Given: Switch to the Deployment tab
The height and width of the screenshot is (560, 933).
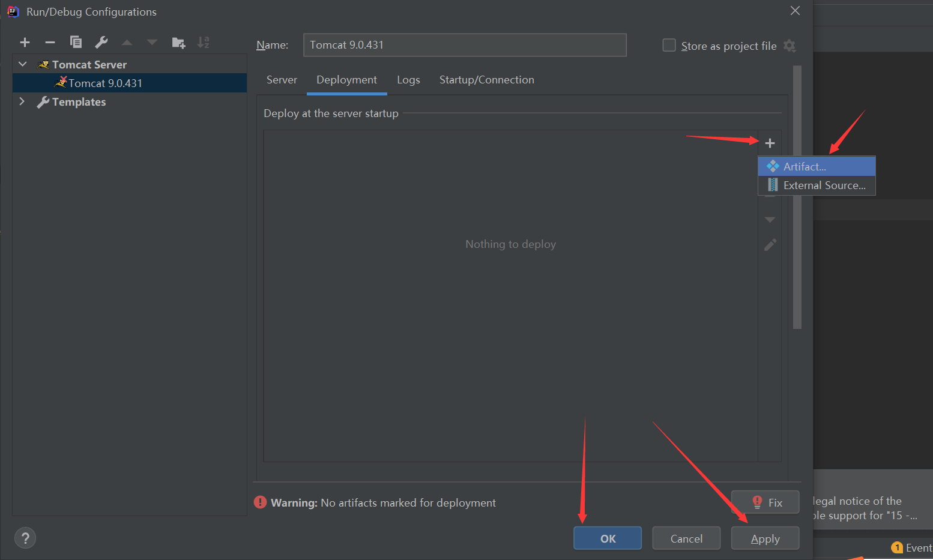Looking at the screenshot, I should point(346,80).
